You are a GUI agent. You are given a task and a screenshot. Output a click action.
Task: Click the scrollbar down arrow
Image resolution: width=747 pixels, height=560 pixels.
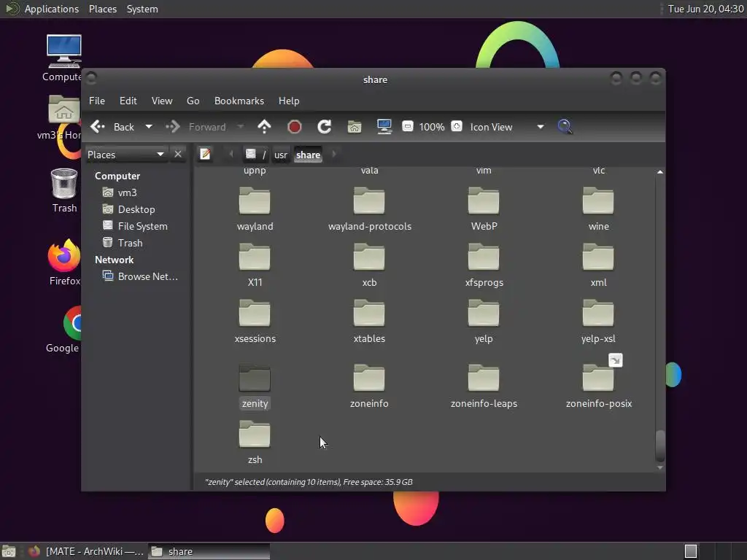(x=659, y=467)
